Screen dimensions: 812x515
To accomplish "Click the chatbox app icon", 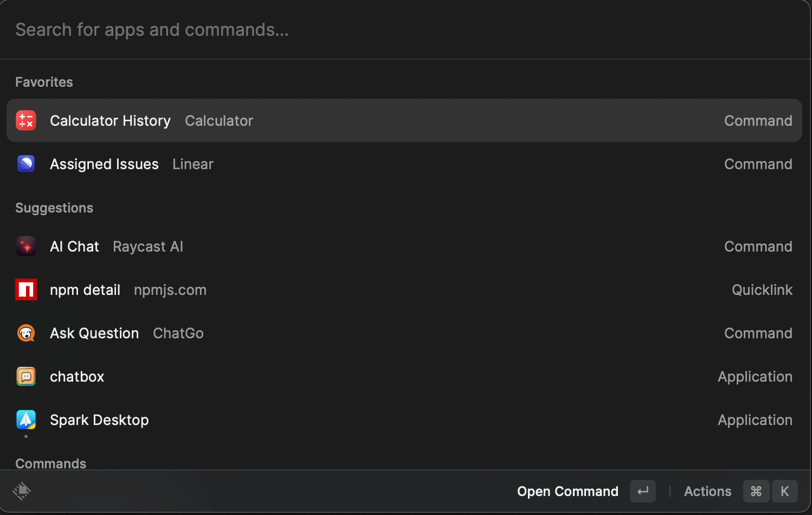I will [x=26, y=376].
